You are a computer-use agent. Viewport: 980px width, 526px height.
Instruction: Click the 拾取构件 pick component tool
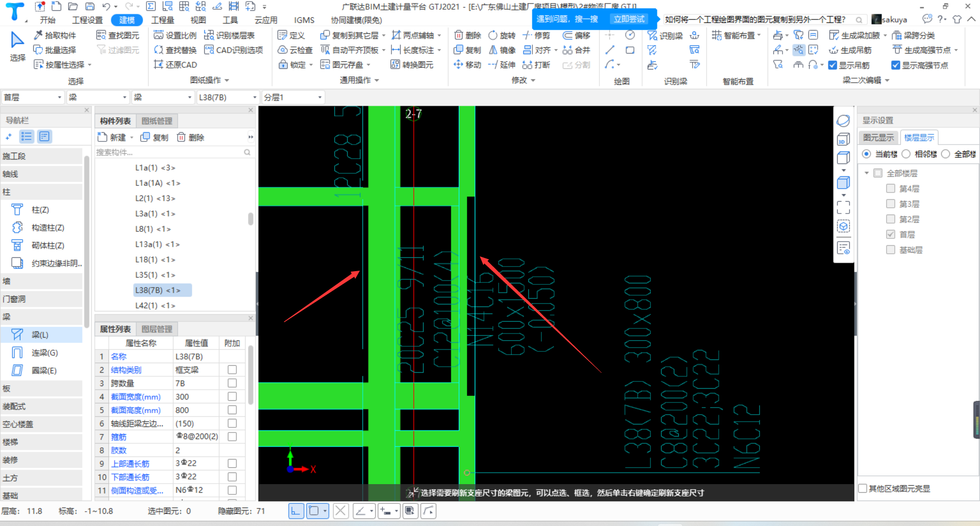pyautogui.click(x=55, y=35)
